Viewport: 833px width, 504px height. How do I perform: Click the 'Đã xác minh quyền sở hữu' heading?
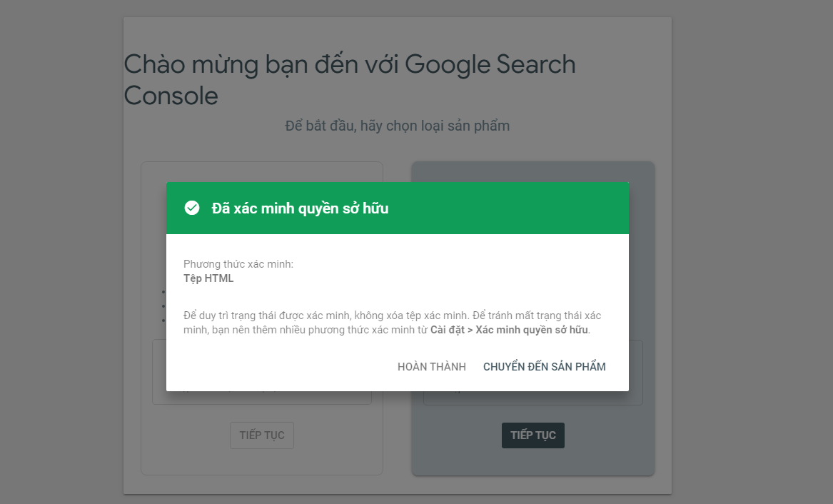pyautogui.click(x=300, y=208)
